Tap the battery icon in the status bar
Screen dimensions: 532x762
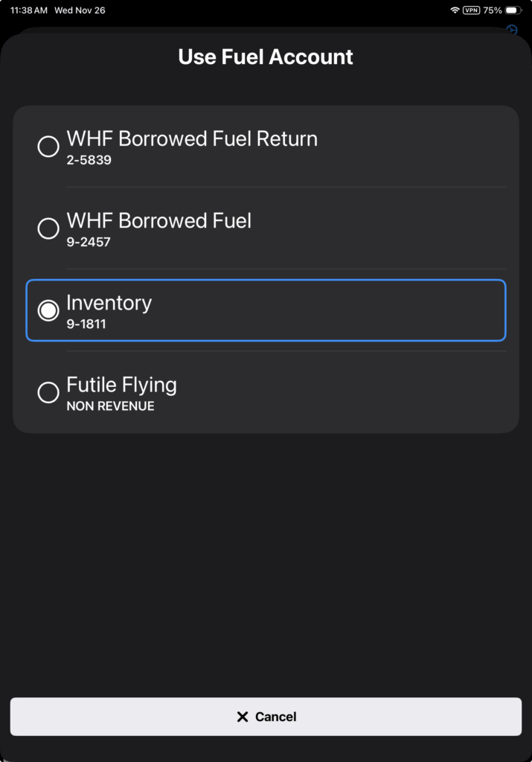(x=514, y=10)
